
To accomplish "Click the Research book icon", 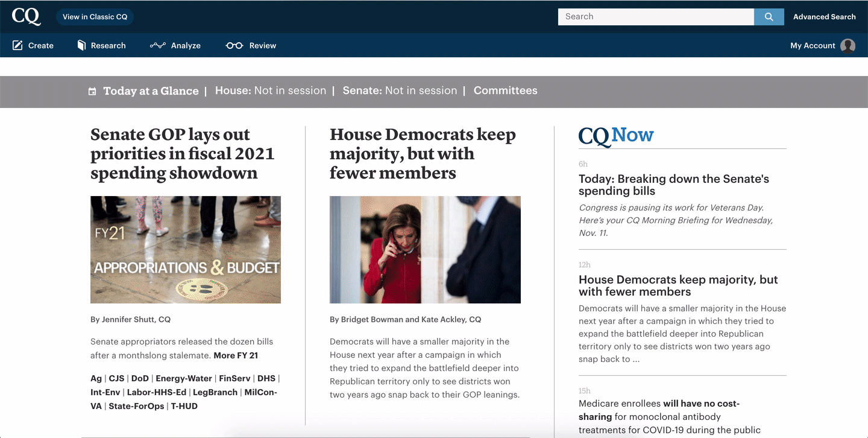I will click(81, 45).
